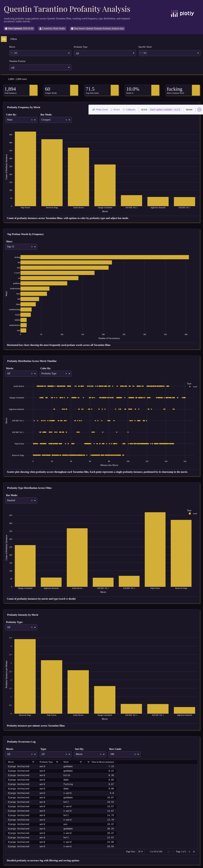Click the Filters sliders icon
203x868 pixels.
pyautogui.click(x=4, y=39)
